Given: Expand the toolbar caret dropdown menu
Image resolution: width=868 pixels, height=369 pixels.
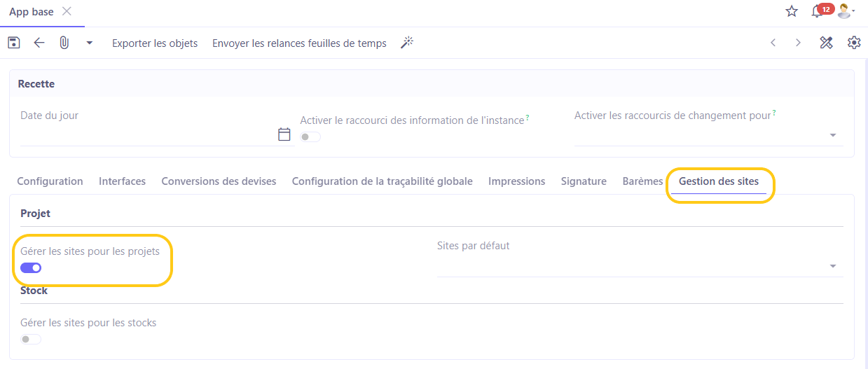Looking at the screenshot, I should tap(90, 43).
